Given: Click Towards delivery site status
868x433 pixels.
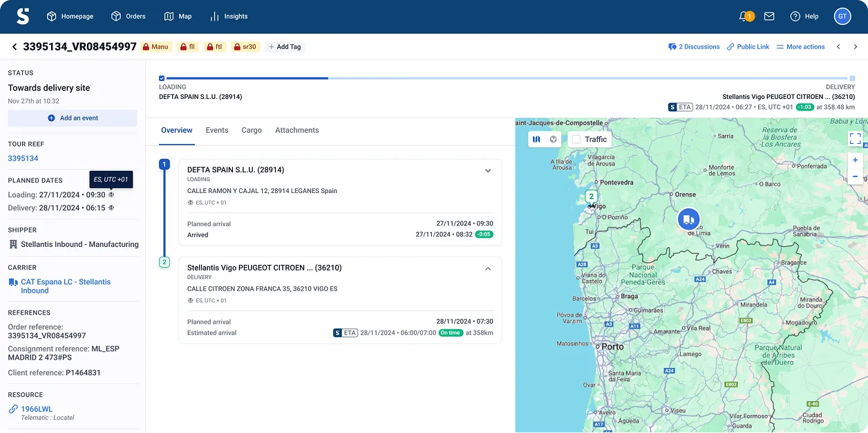Looking at the screenshot, I should (49, 88).
